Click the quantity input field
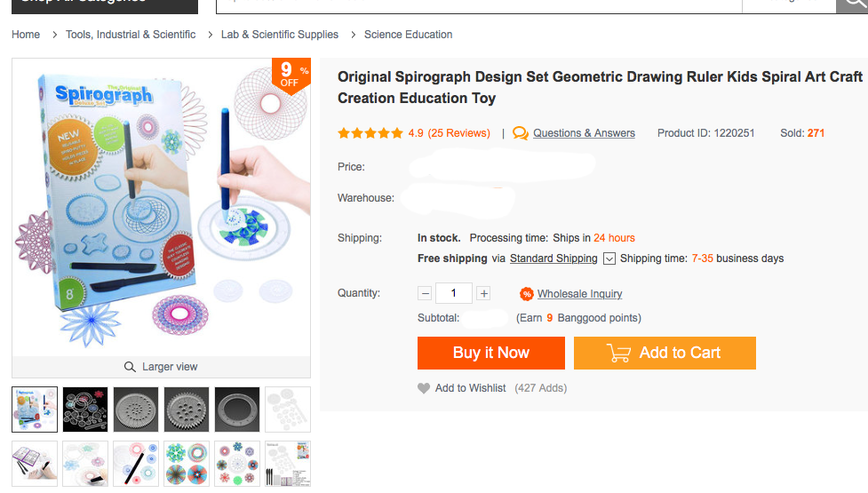Viewport: 868px width, 493px height. click(454, 293)
